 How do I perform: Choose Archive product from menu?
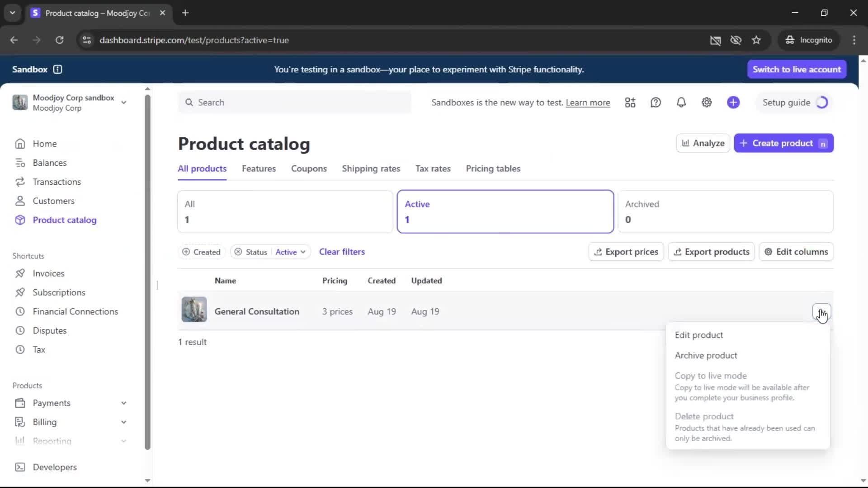point(706,356)
